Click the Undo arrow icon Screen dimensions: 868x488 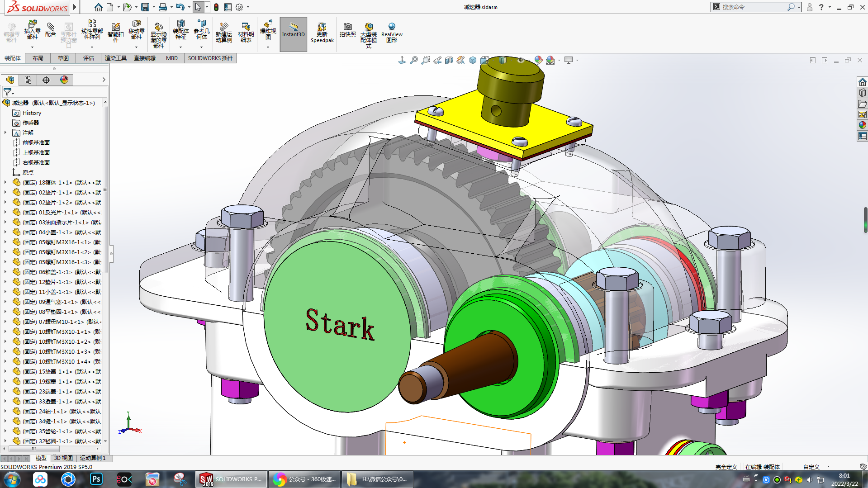[x=180, y=7]
